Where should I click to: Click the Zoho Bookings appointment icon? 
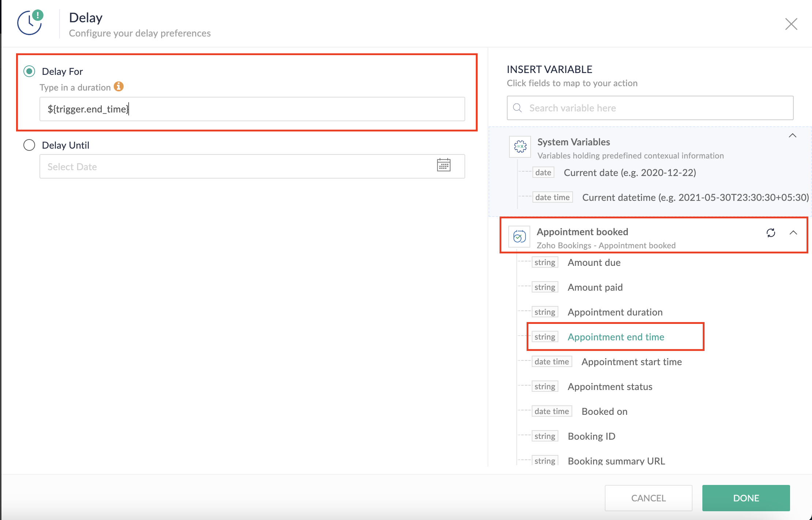[x=519, y=236]
